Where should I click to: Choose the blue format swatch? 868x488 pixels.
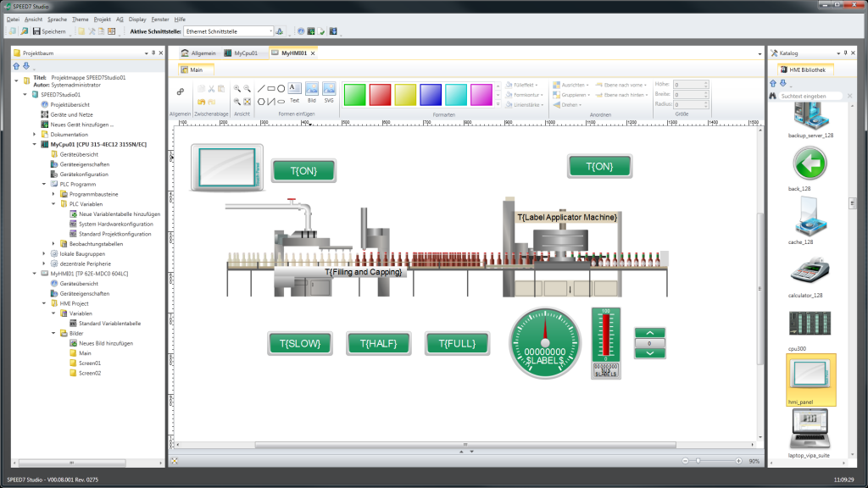pos(431,95)
